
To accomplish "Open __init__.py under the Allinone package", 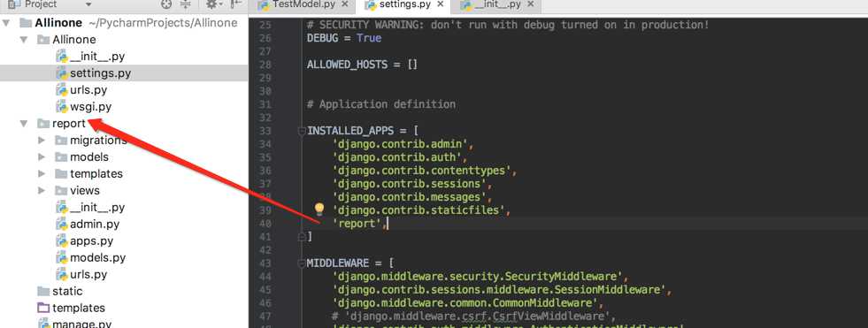I will pyautogui.click(x=96, y=57).
